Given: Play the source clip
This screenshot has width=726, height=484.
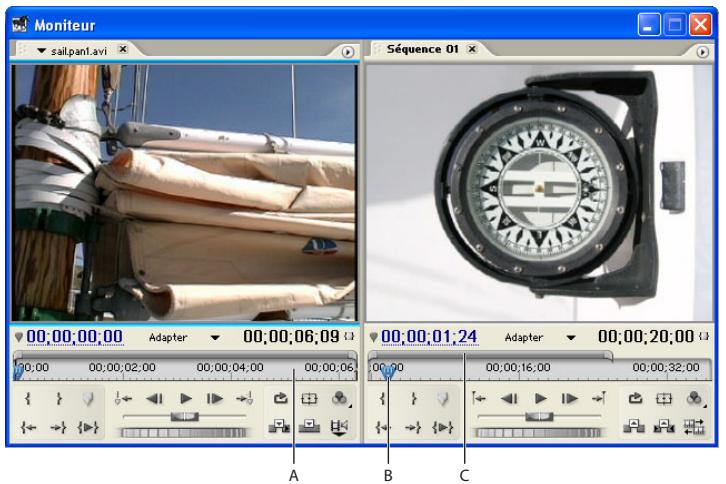Looking at the screenshot, I should point(184,397).
